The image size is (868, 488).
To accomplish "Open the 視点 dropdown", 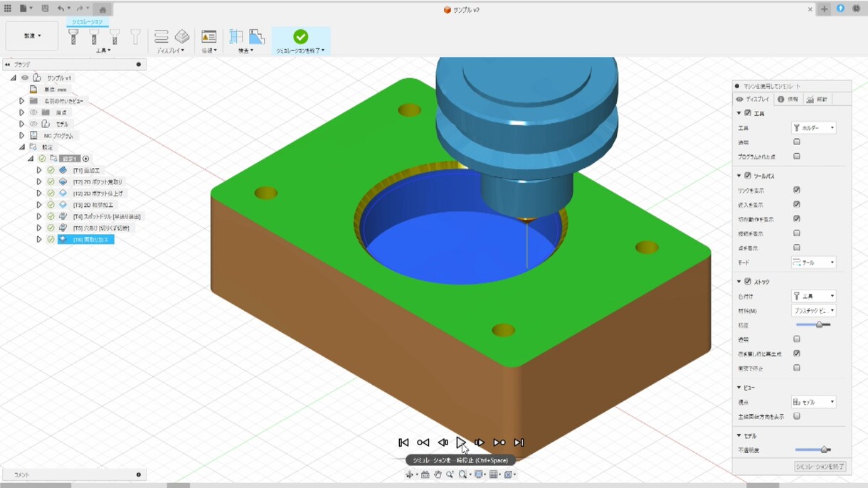I will [814, 402].
